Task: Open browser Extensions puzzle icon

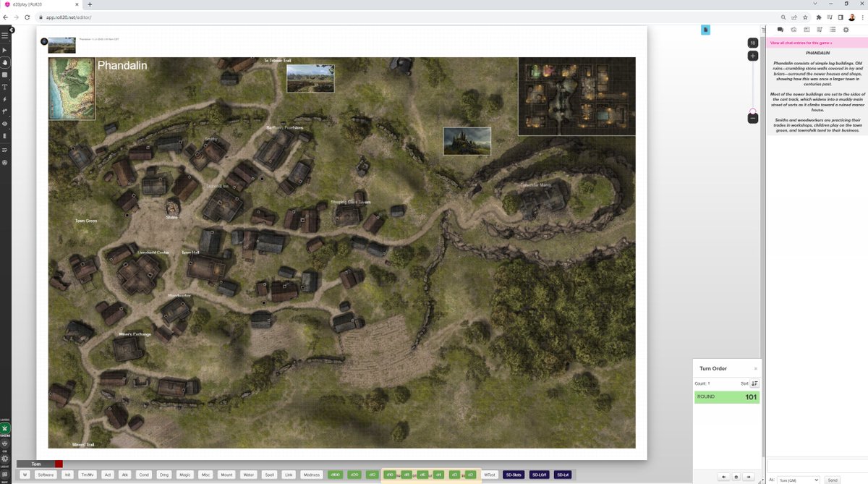Action: pyautogui.click(x=819, y=17)
